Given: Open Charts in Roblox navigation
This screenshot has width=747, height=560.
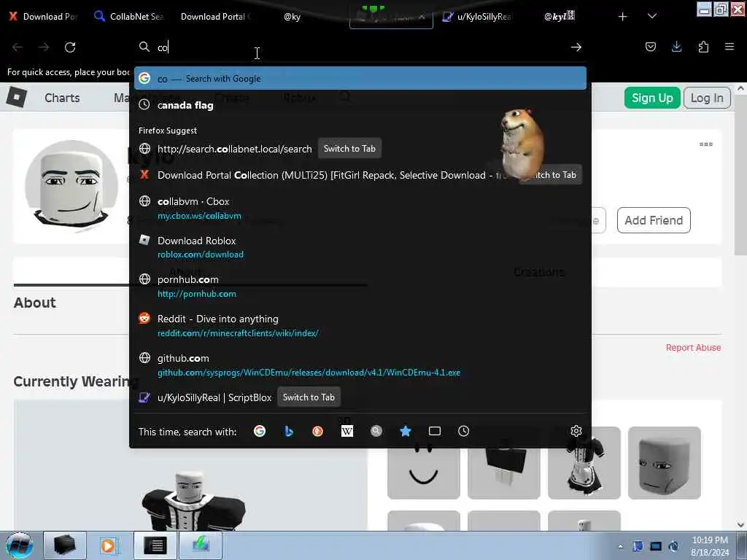Looking at the screenshot, I should [x=62, y=98].
